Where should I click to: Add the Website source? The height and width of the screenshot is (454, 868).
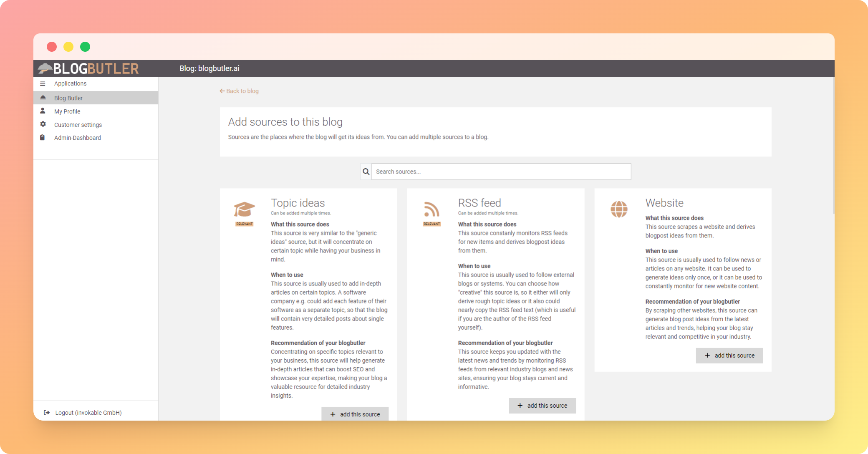click(x=729, y=356)
